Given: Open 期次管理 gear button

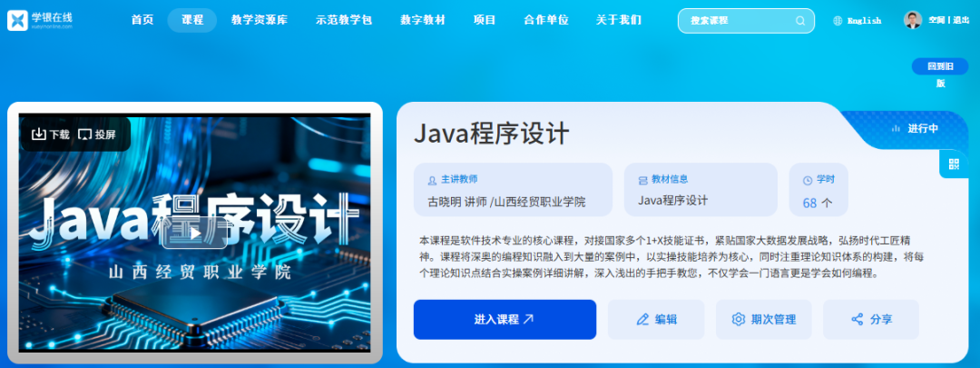Looking at the screenshot, I should [764, 319].
